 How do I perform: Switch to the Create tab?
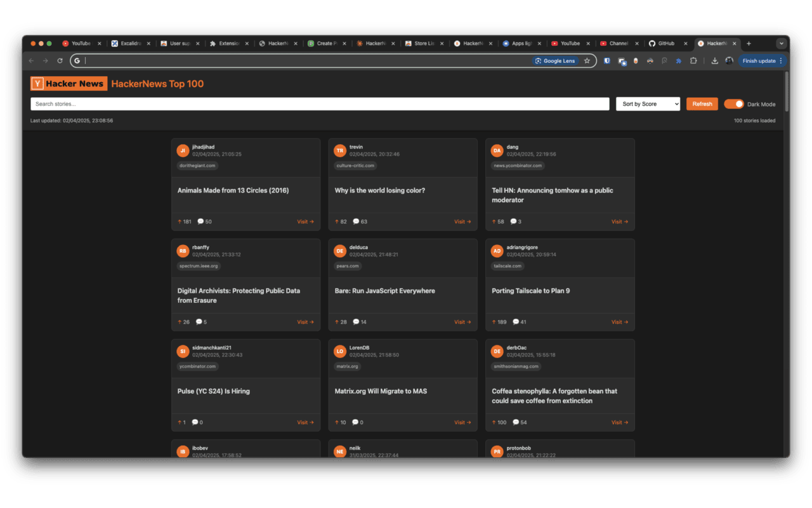(x=327, y=44)
